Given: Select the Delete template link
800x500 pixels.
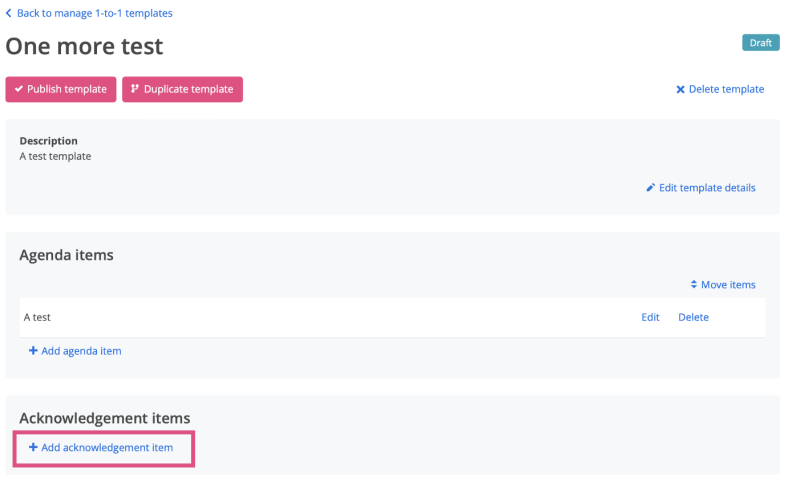Looking at the screenshot, I should (726, 89).
